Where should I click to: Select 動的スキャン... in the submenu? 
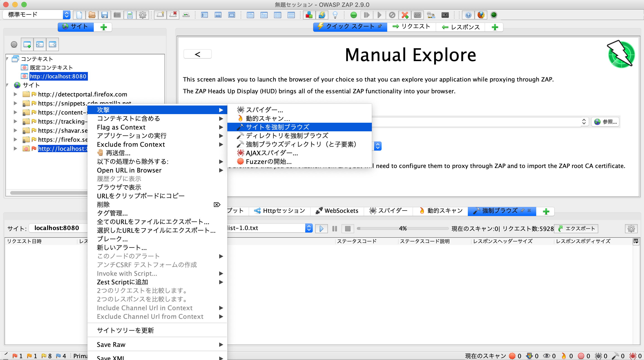[299, 118]
